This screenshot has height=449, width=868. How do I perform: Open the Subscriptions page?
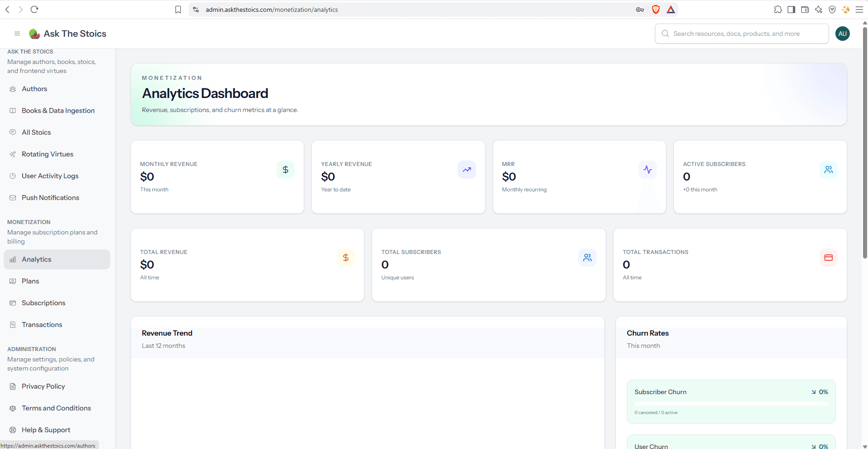(x=57, y=303)
